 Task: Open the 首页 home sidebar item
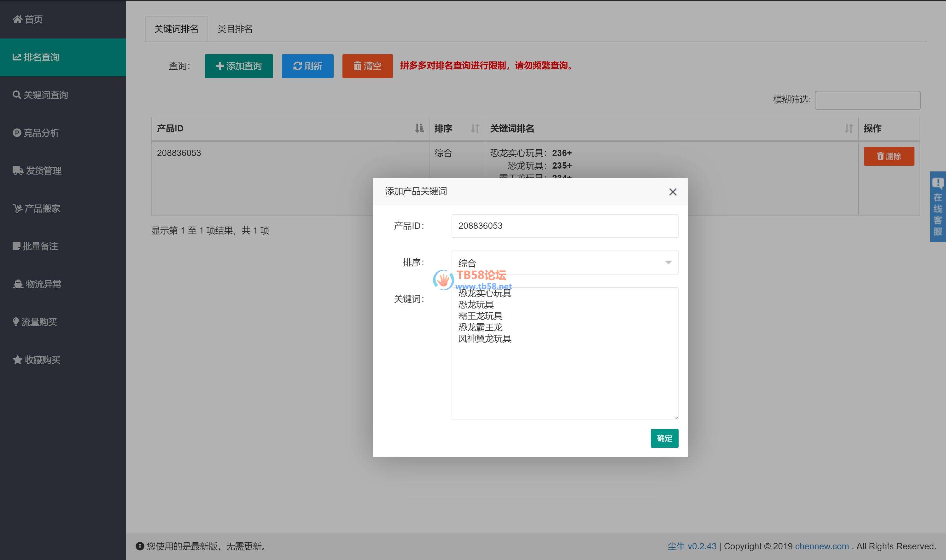(x=63, y=19)
